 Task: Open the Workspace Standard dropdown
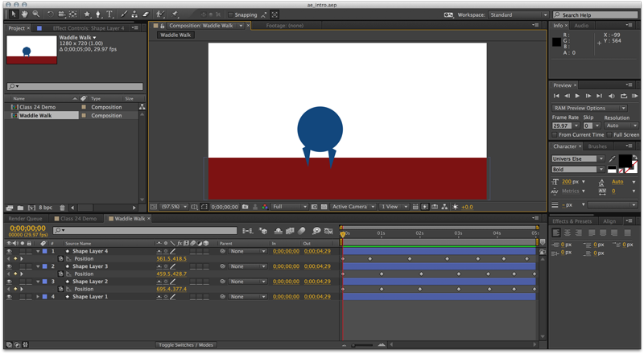coord(518,14)
